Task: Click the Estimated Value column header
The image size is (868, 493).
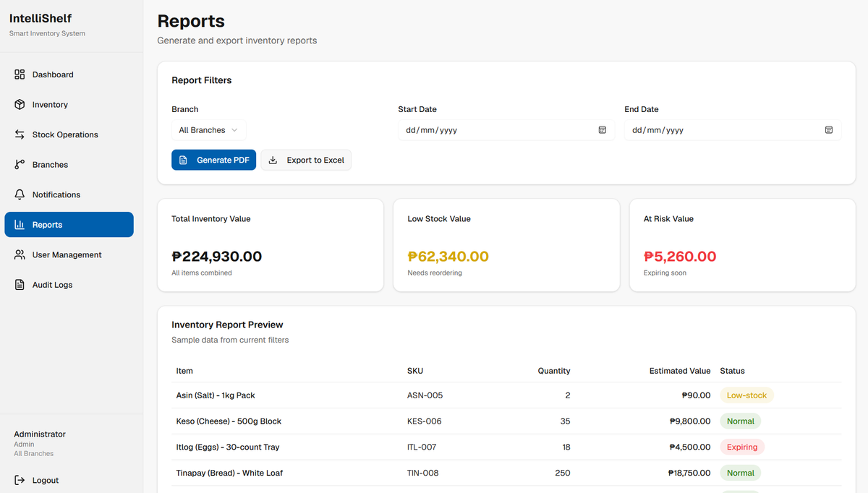Action: point(680,371)
